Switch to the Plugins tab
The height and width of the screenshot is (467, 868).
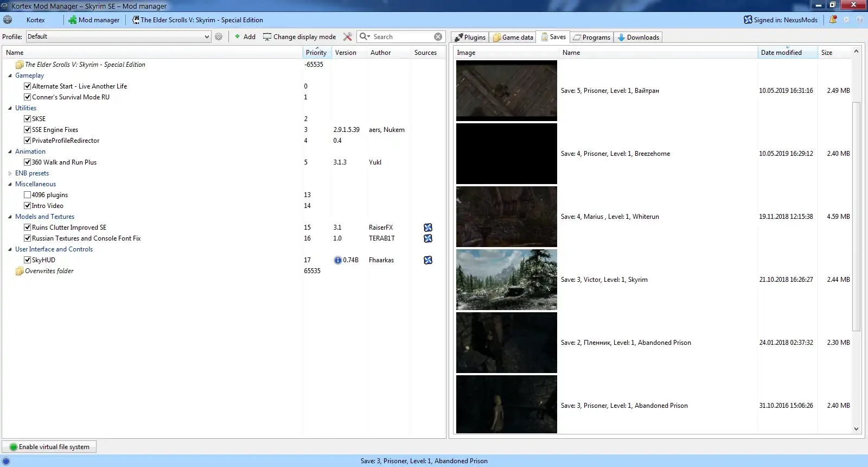[470, 37]
